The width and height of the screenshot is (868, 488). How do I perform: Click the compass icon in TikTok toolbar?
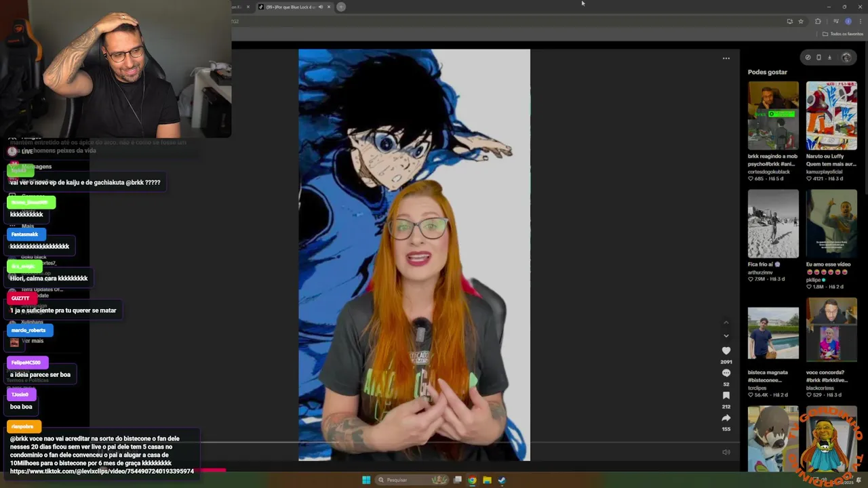[808, 58]
